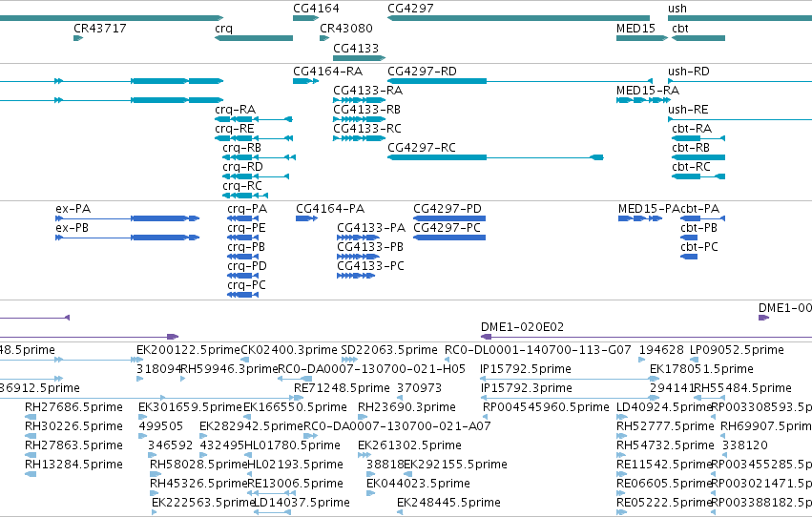Click the EK044023.5prime EST label

pyautogui.click(x=419, y=484)
